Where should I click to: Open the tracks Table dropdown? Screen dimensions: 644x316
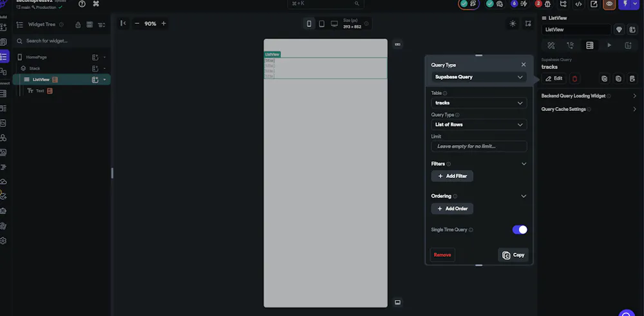[479, 103]
